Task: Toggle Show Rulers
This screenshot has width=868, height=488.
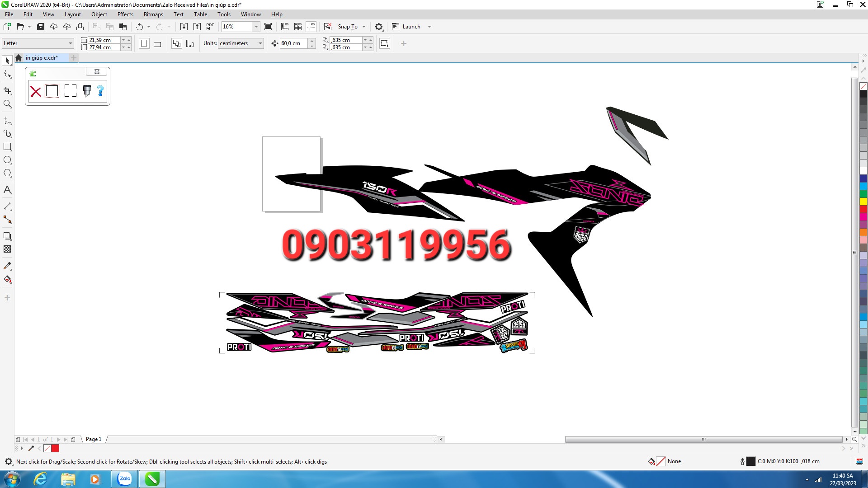Action: pyautogui.click(x=285, y=27)
